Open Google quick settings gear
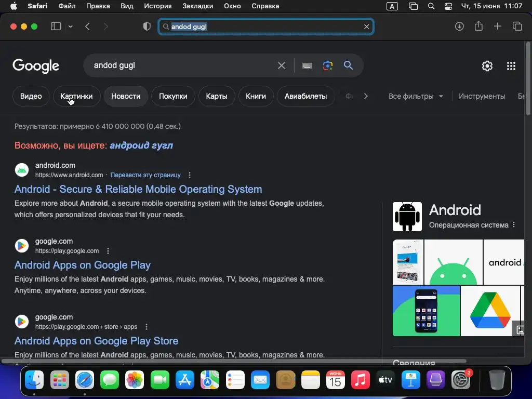532x399 pixels. [487, 66]
